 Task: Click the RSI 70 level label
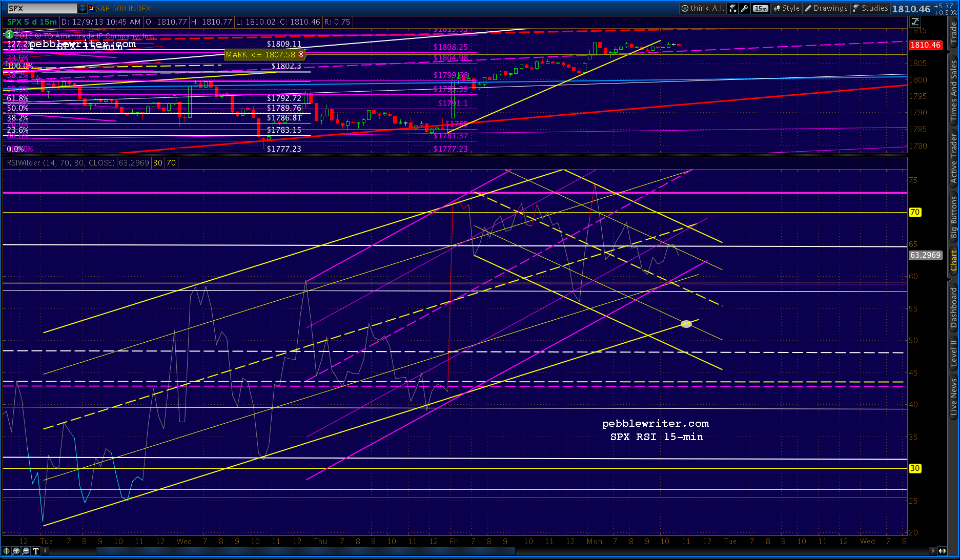[x=915, y=212]
